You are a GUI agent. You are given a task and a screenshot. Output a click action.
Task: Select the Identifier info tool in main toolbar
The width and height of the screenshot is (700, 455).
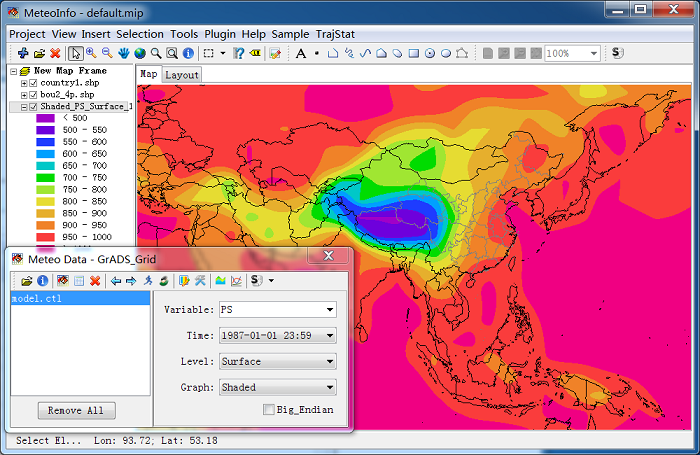tap(188, 53)
